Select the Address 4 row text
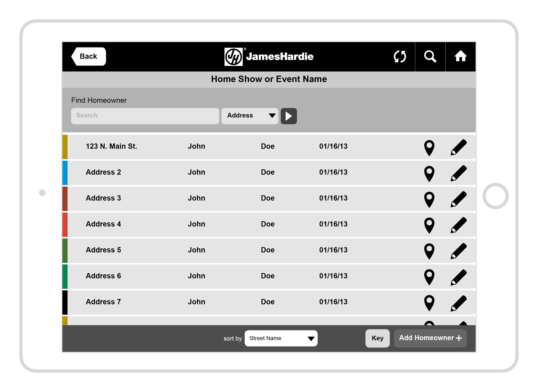The width and height of the screenshot is (538, 392). click(103, 224)
